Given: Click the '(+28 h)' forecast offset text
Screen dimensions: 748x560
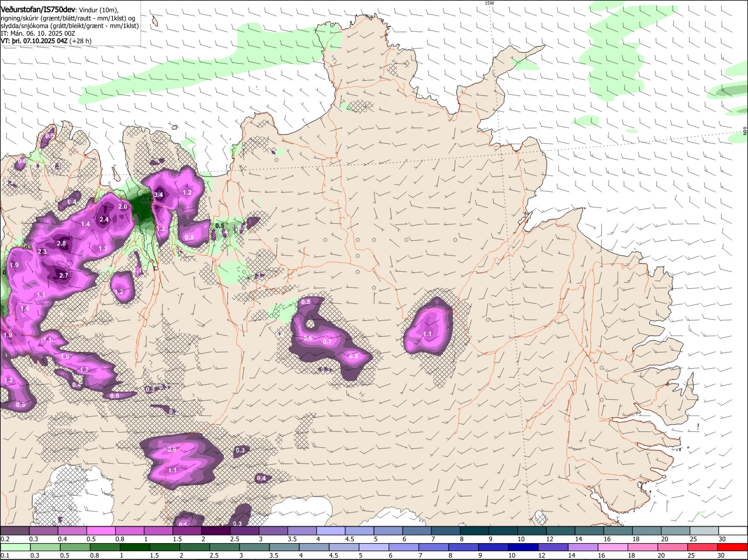Looking at the screenshot, I should coord(81,42).
